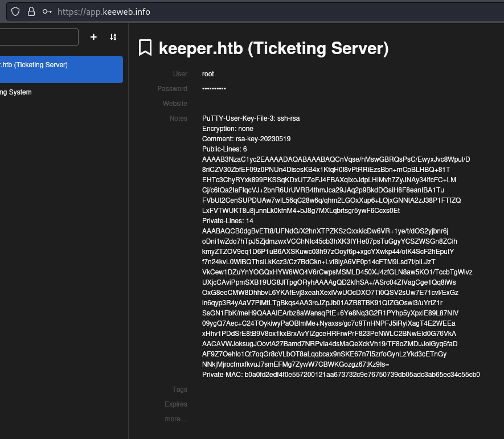Click the 'Tags' field label
This screenshot has width=504, height=439.
click(x=179, y=389)
